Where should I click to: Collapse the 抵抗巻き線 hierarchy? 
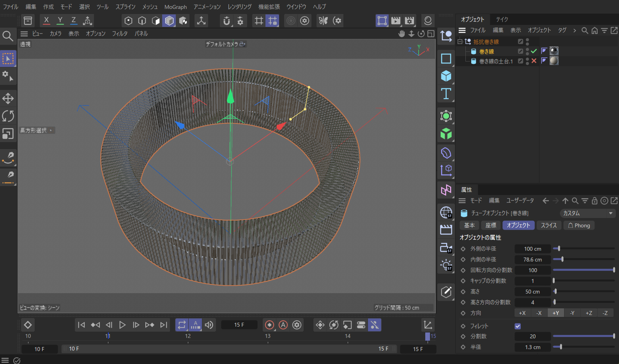click(x=460, y=42)
